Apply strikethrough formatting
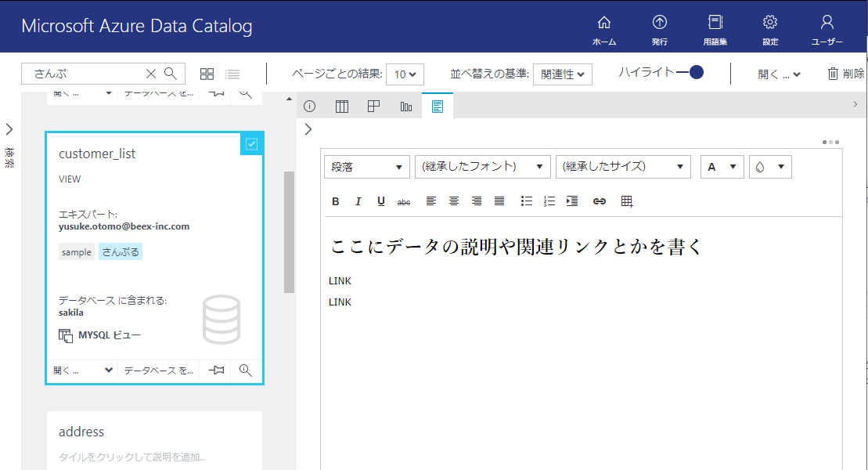This screenshot has height=470, width=868. point(404,202)
